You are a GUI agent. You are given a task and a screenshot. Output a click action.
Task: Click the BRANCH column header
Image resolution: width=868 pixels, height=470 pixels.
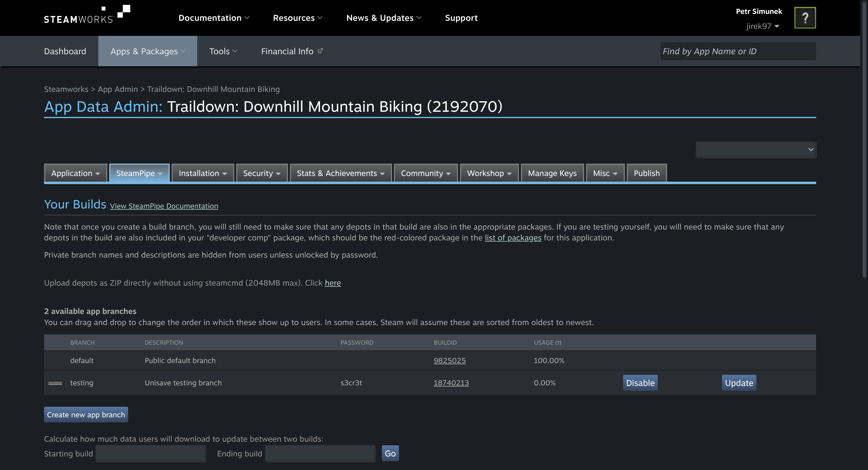(82, 343)
